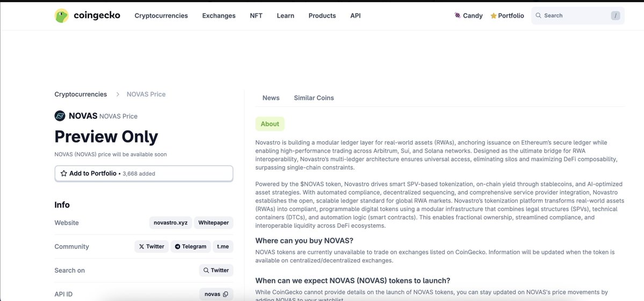Image resolution: width=644 pixels, height=301 pixels.
Task: Switch to the Similar Coins tab
Action: (314, 98)
